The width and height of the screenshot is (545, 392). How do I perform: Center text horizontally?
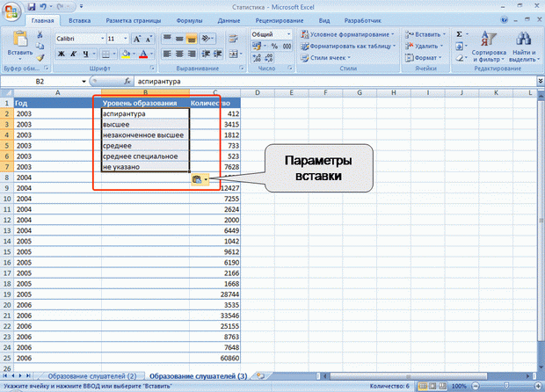179,54
